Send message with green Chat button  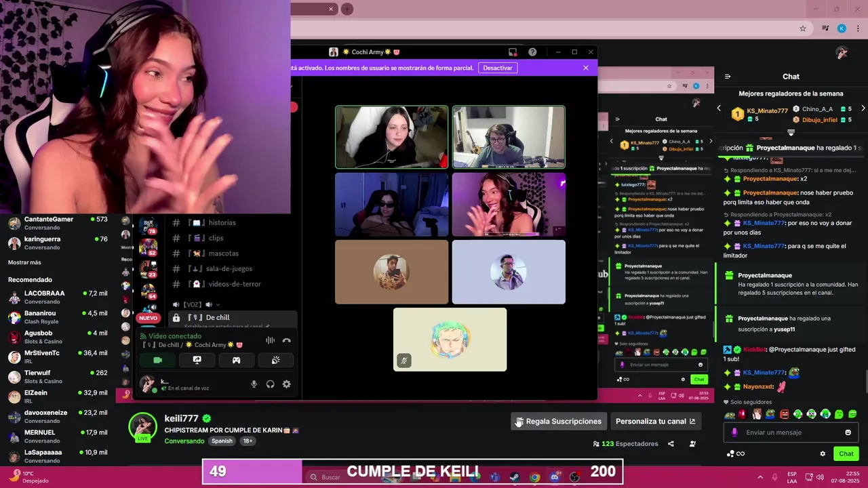[x=846, y=454]
